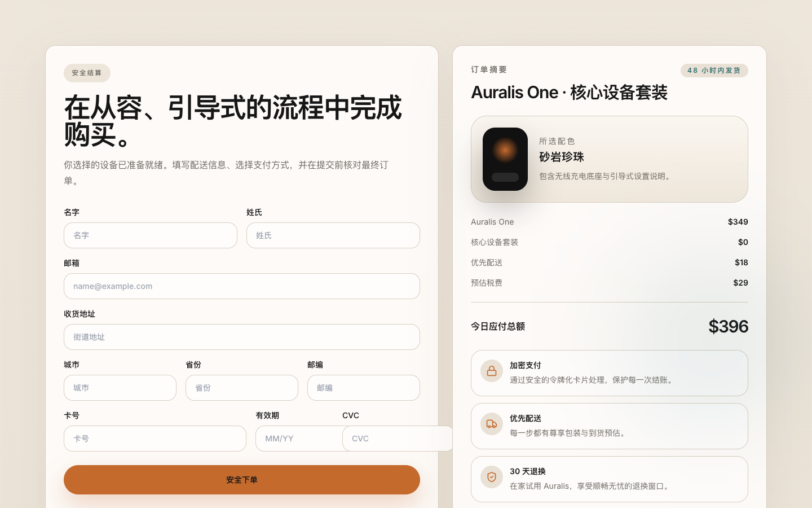The image size is (812, 508).
Task: Focus the 姓氏 last name field
Action: pyautogui.click(x=333, y=235)
